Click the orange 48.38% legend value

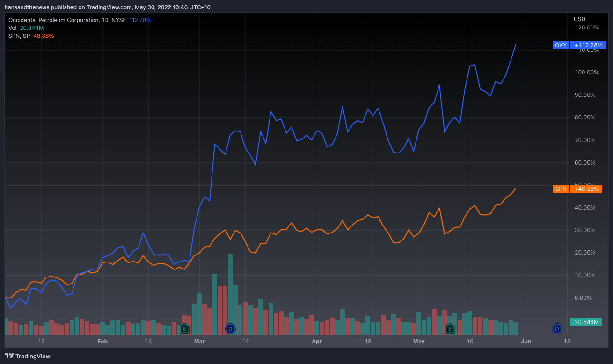tap(44, 36)
